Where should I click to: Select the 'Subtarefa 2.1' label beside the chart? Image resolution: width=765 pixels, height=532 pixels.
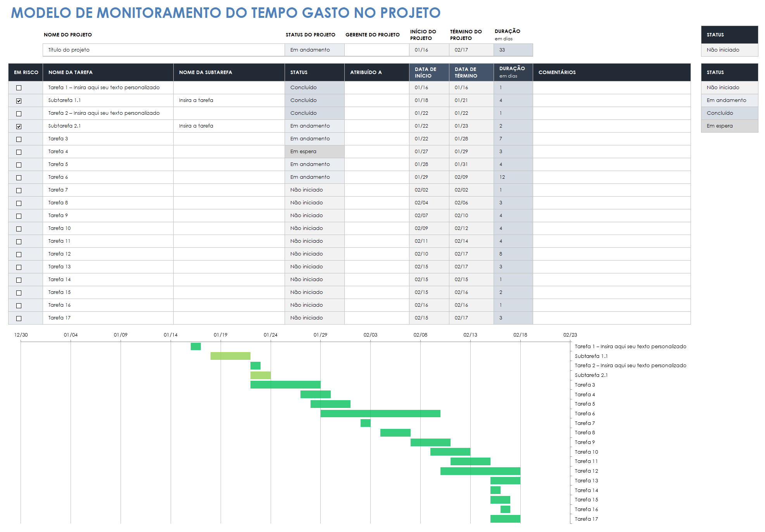click(x=591, y=375)
